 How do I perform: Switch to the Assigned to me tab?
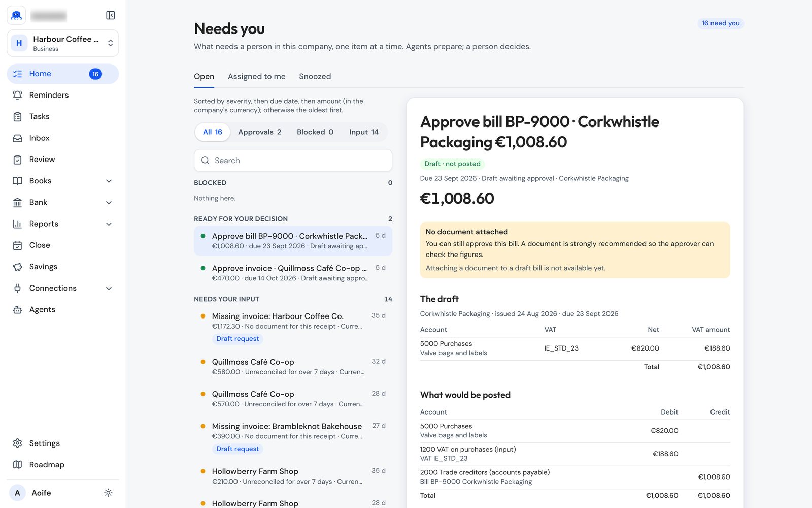coord(256,76)
